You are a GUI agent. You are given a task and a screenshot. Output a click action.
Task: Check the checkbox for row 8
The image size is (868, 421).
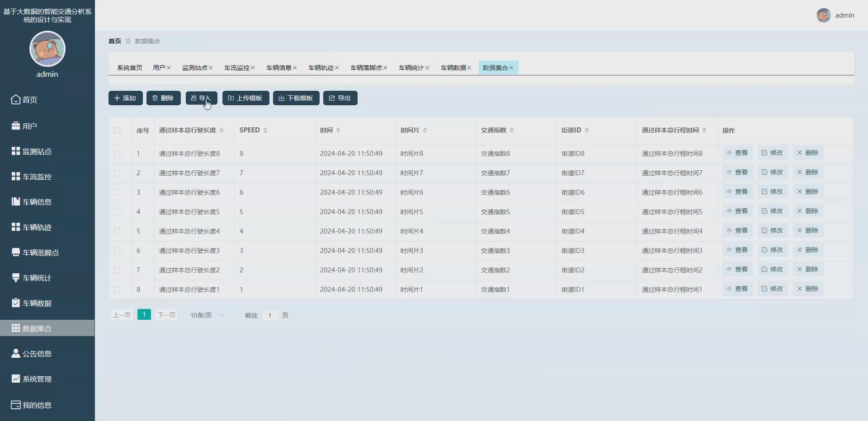point(117,290)
